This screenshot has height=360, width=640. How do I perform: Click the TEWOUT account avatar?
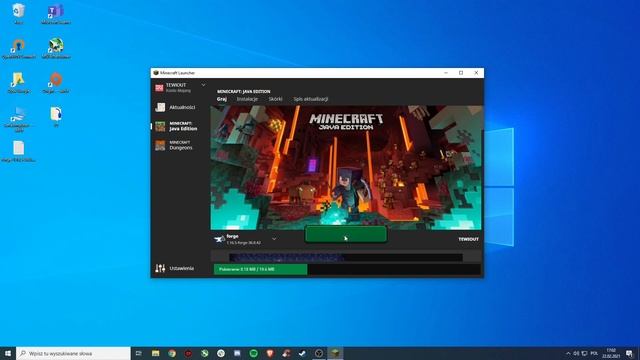point(159,88)
